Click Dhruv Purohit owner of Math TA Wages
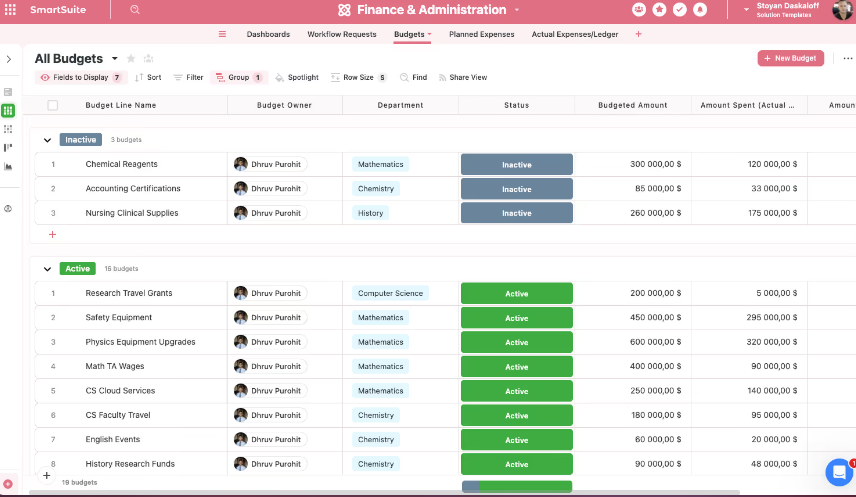Viewport: 856px width, 497px height. pos(270,366)
